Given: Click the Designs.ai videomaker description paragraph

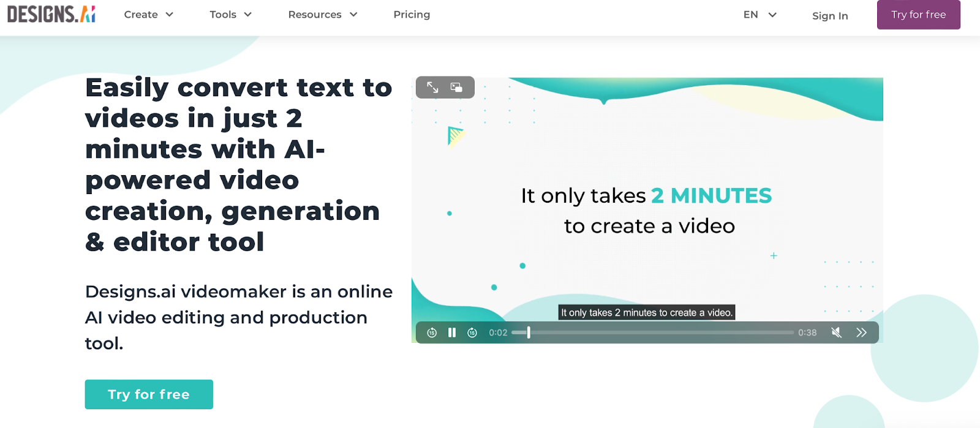Looking at the screenshot, I should (x=239, y=317).
